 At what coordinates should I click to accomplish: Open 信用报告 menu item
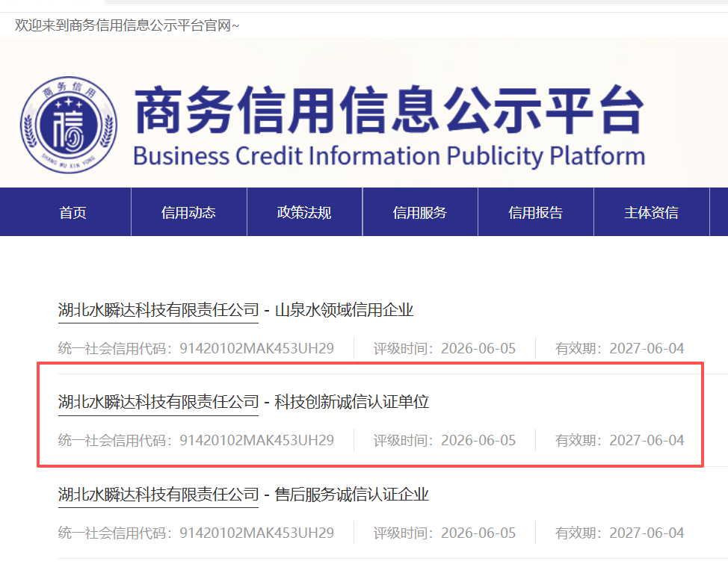pyautogui.click(x=535, y=212)
